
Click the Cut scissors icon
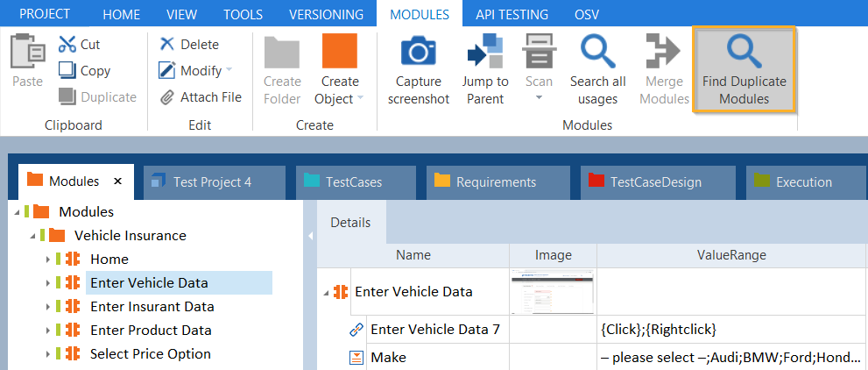coord(67,44)
